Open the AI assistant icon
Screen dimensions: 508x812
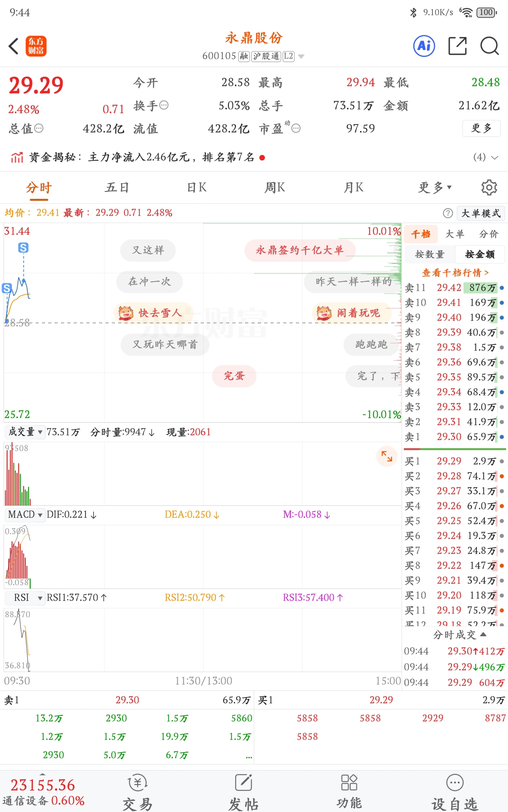[424, 46]
